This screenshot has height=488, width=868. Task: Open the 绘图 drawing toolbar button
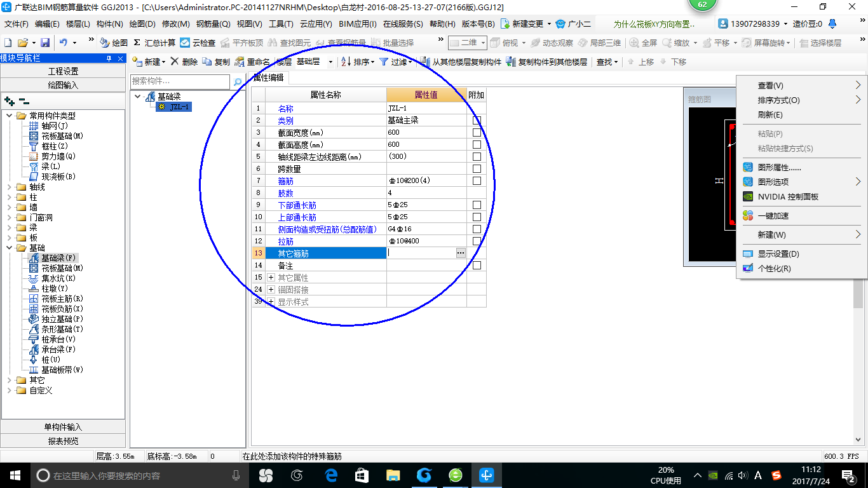114,43
